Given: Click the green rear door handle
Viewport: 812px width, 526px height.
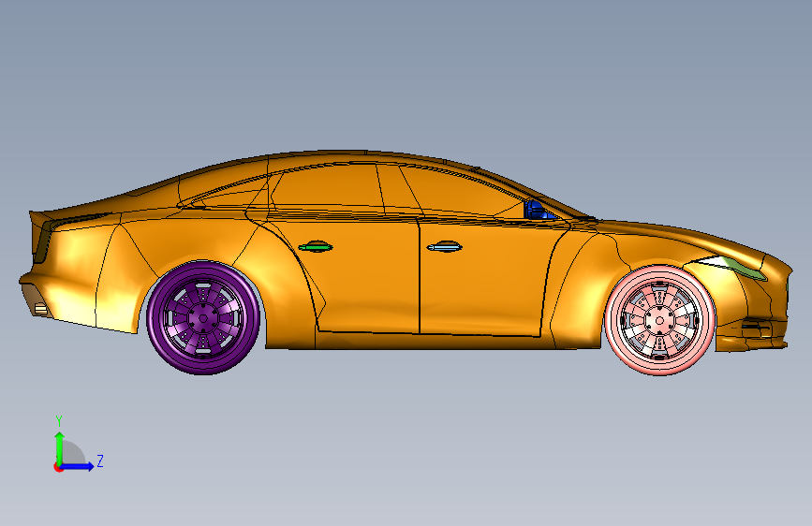Looking at the screenshot, I should point(316,247).
